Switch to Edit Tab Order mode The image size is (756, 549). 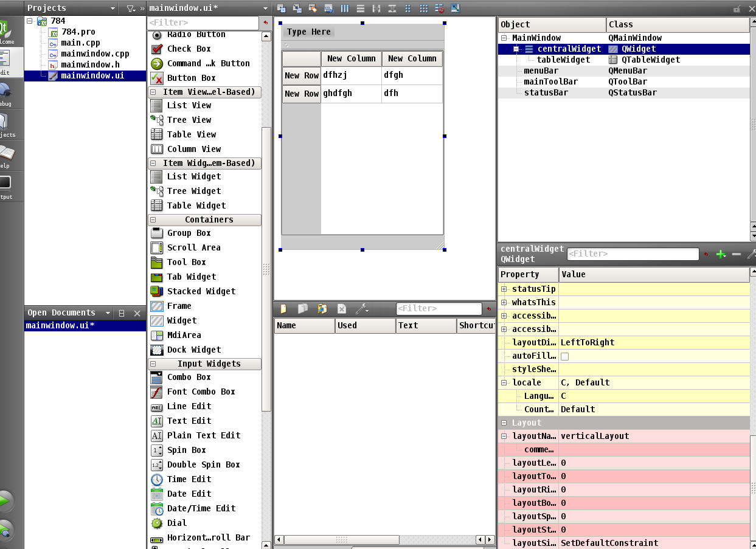pyautogui.click(x=329, y=9)
